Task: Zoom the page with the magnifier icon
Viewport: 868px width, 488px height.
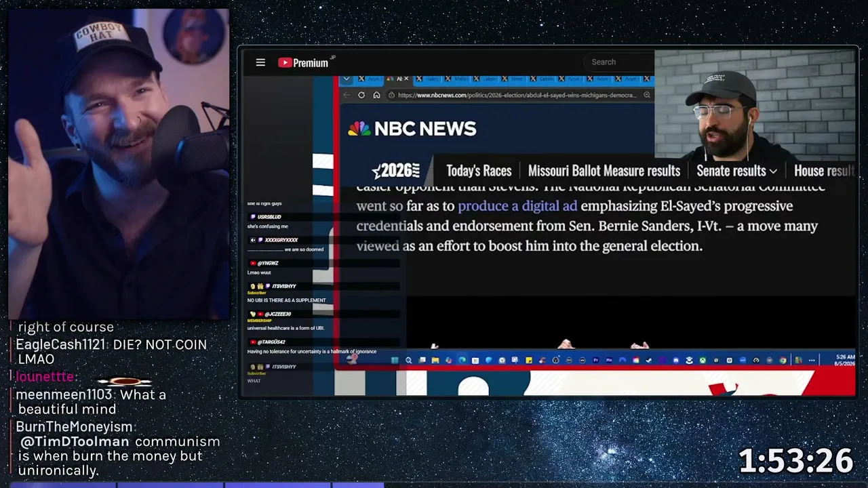Action: pyautogui.click(x=647, y=96)
